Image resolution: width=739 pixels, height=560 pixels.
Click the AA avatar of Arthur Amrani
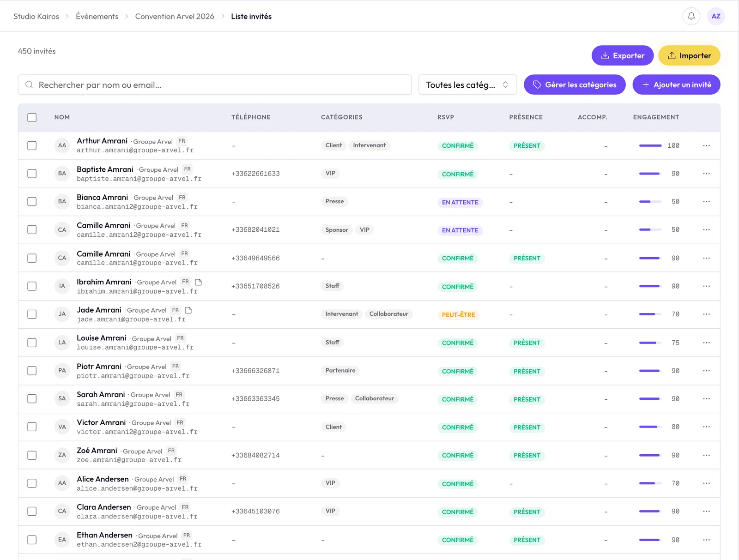pos(62,145)
